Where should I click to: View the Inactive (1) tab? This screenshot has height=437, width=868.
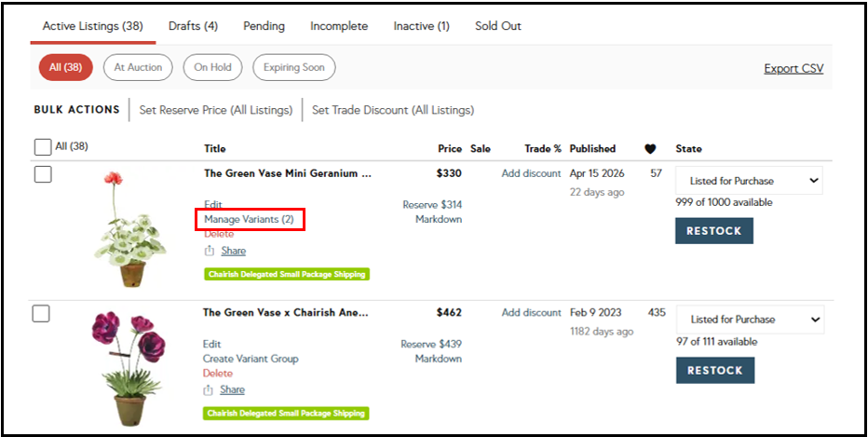pyautogui.click(x=421, y=26)
